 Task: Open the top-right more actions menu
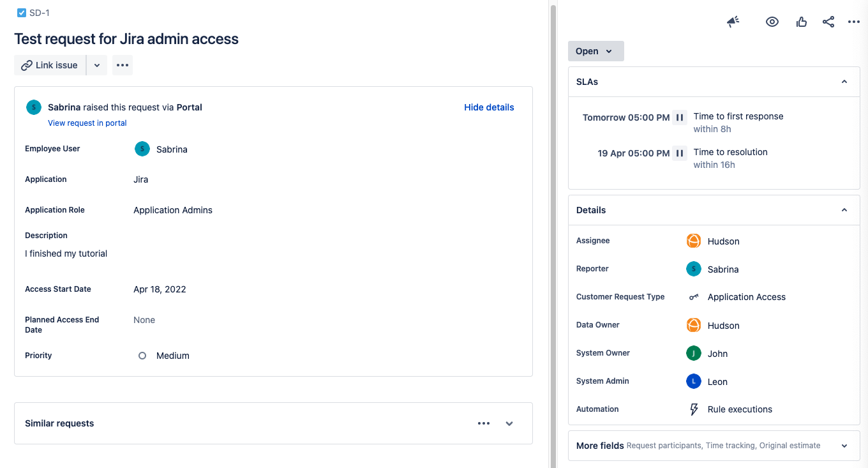tap(854, 22)
